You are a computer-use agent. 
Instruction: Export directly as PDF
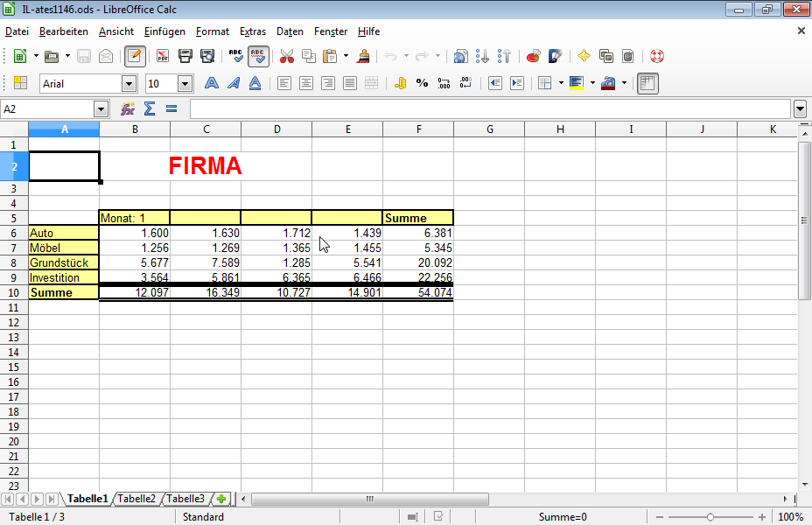[163, 56]
